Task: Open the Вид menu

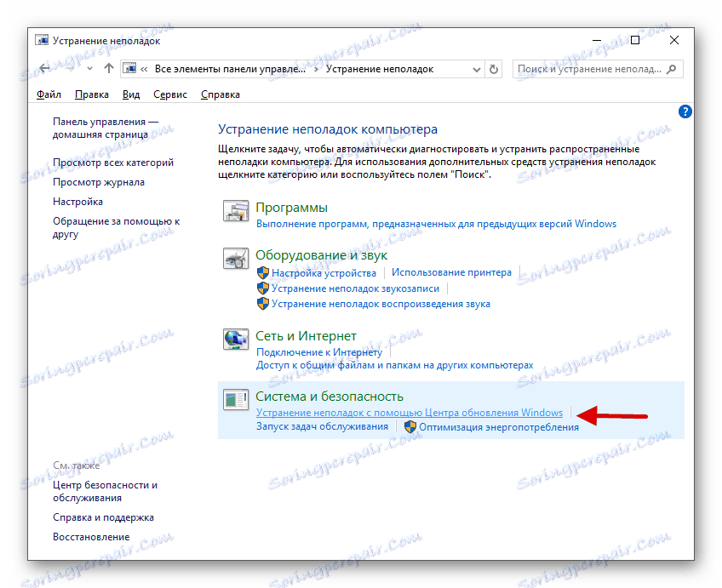Action: pyautogui.click(x=131, y=94)
